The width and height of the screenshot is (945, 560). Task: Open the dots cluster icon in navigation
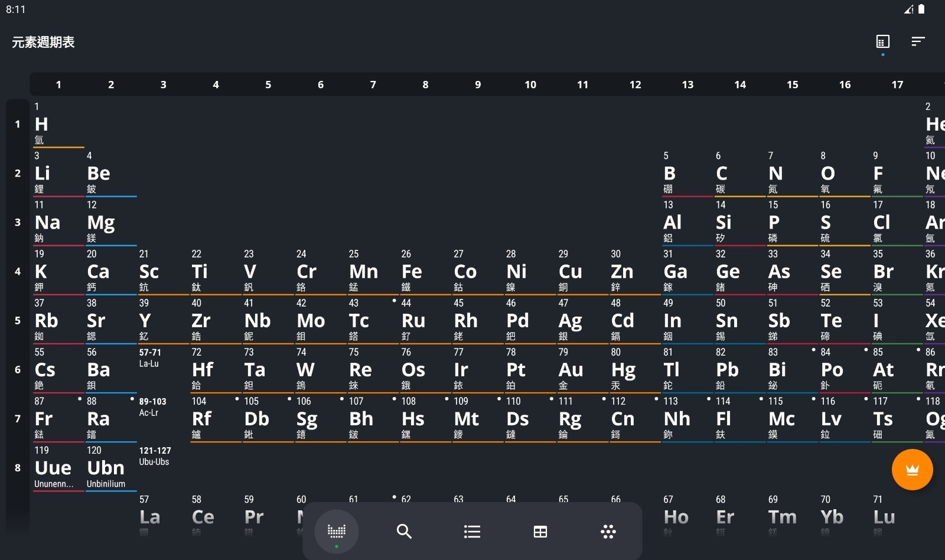tap(608, 531)
